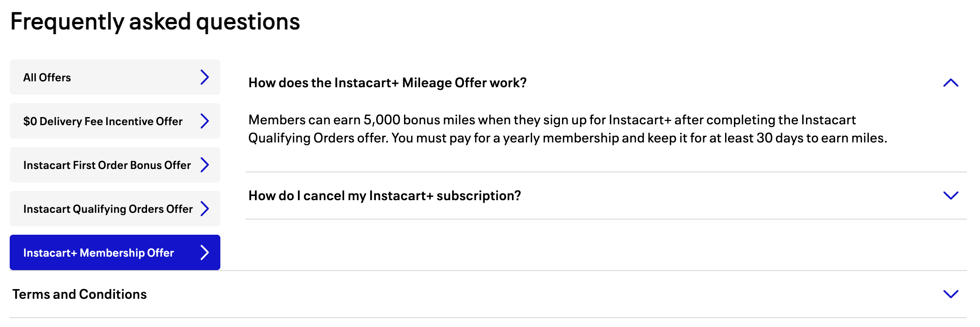The height and width of the screenshot is (327, 980).
Task: Click the arrow icon on $0 Delivery Fee Incentive Offer
Action: point(205,121)
